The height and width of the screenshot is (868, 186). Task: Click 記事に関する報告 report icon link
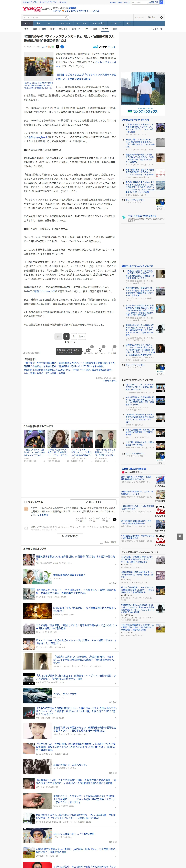pos(32,353)
